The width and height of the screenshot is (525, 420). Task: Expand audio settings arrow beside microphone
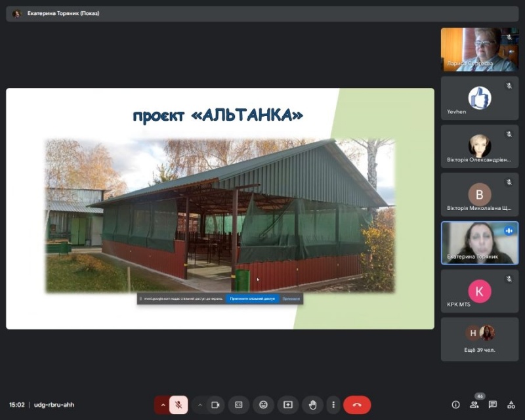[162, 405]
